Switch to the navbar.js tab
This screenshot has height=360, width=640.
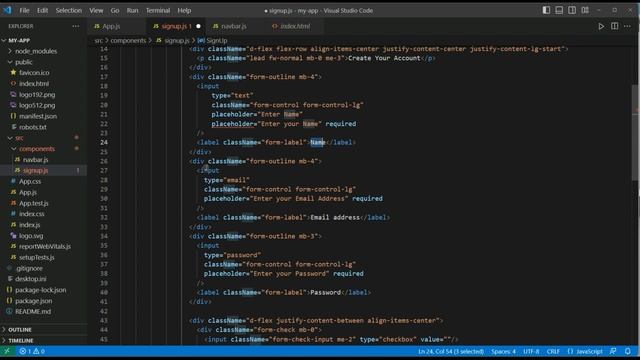click(x=234, y=26)
